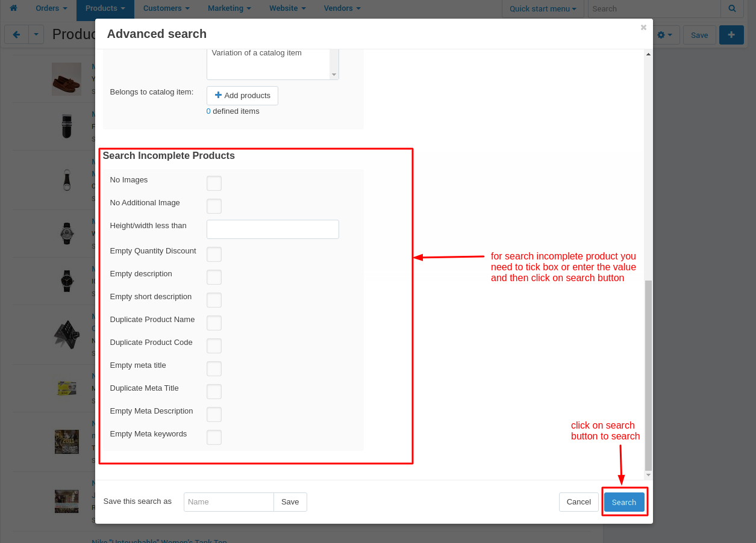Tick the No Images checkbox
Image resolution: width=756 pixels, height=543 pixels.
[214, 183]
